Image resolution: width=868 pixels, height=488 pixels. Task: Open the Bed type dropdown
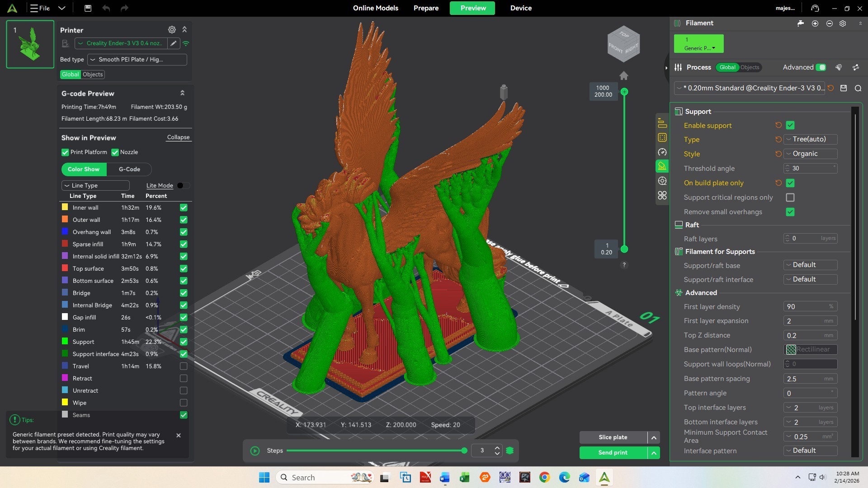[x=137, y=60]
